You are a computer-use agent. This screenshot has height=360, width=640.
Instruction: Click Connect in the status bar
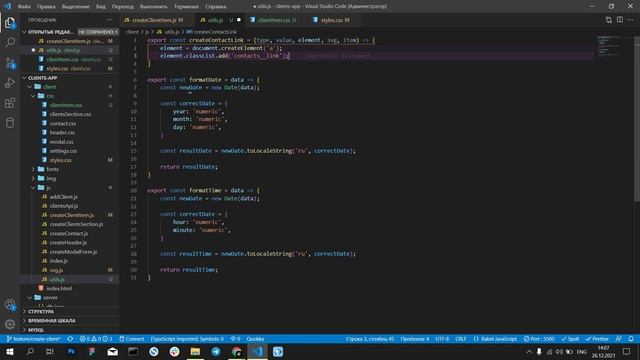point(132,339)
